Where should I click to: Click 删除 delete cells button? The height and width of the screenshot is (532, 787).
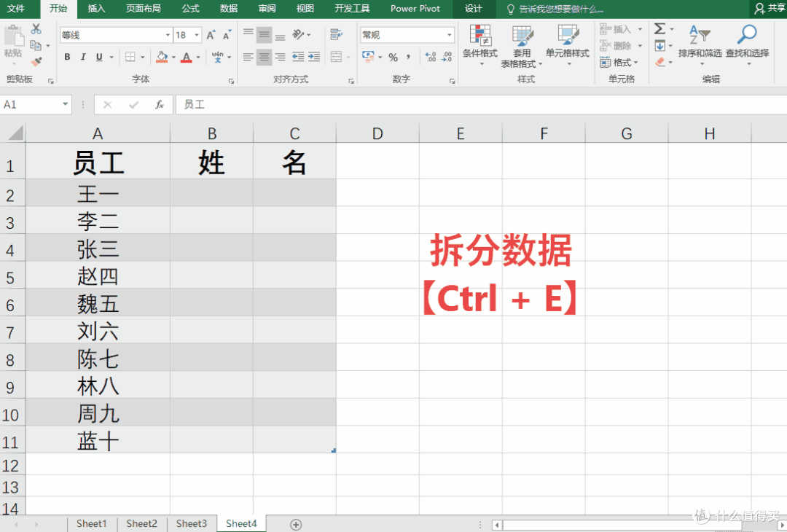(x=622, y=46)
